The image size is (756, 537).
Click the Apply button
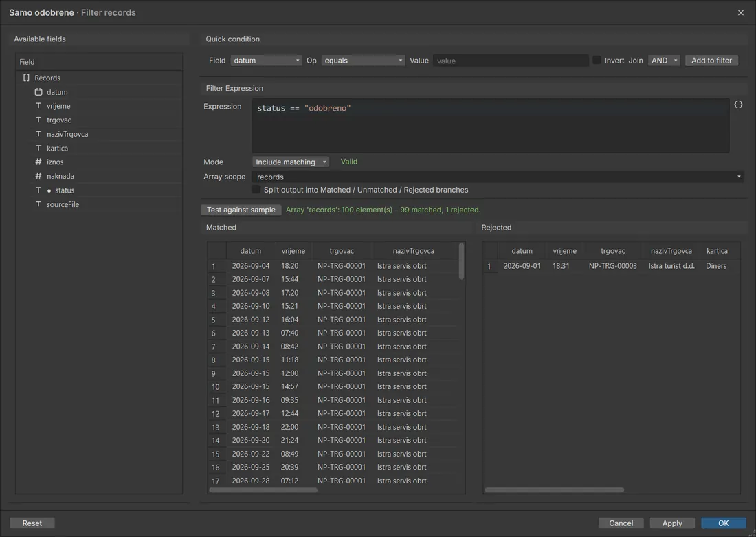coord(672,523)
